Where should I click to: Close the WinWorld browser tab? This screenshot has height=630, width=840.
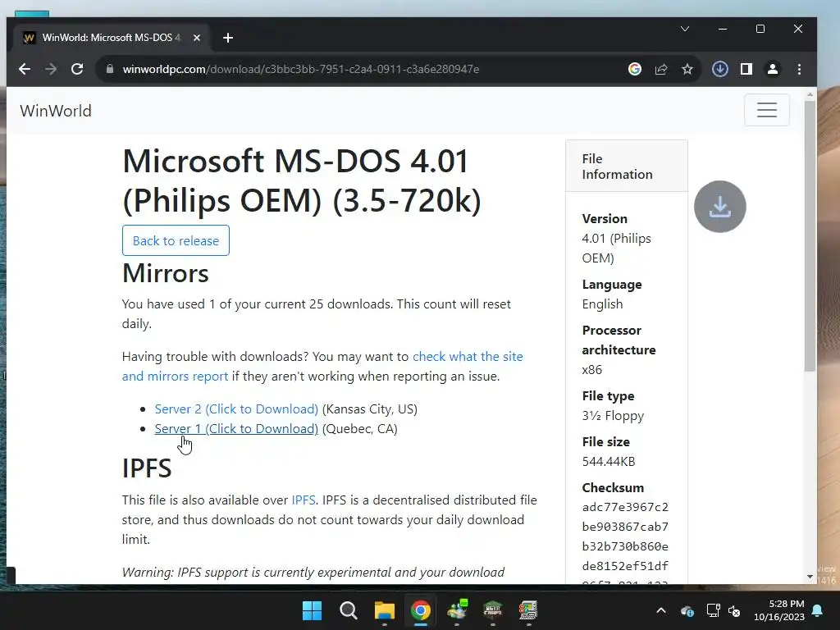tap(197, 38)
